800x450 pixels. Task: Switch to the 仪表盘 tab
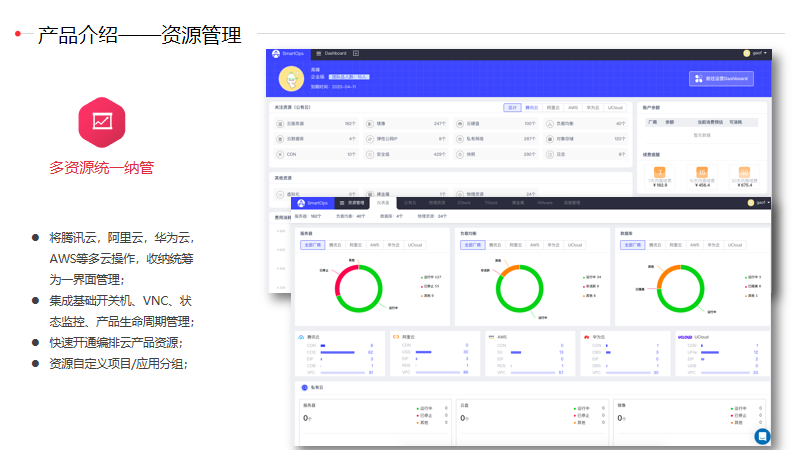[383, 203]
